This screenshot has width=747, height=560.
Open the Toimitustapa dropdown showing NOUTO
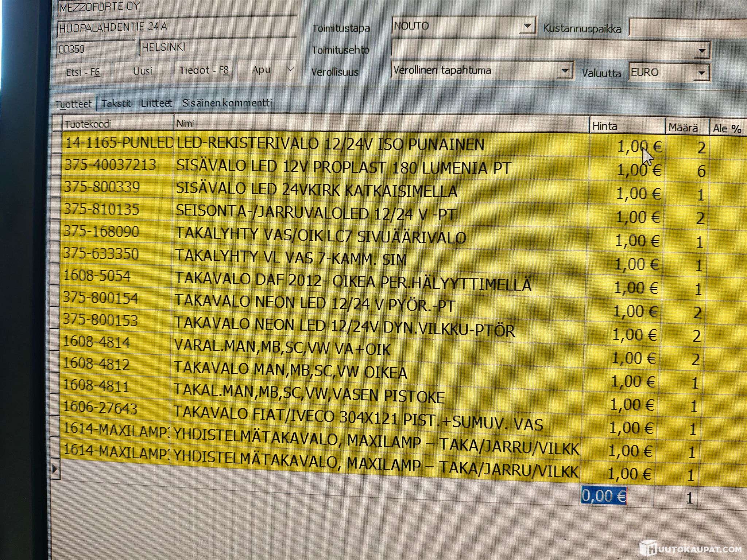click(527, 27)
